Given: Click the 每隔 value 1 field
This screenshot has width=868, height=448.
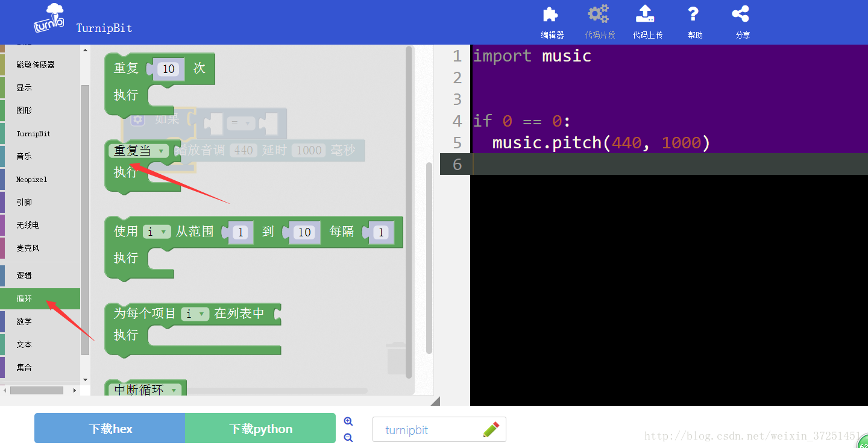Looking at the screenshot, I should 381,232.
